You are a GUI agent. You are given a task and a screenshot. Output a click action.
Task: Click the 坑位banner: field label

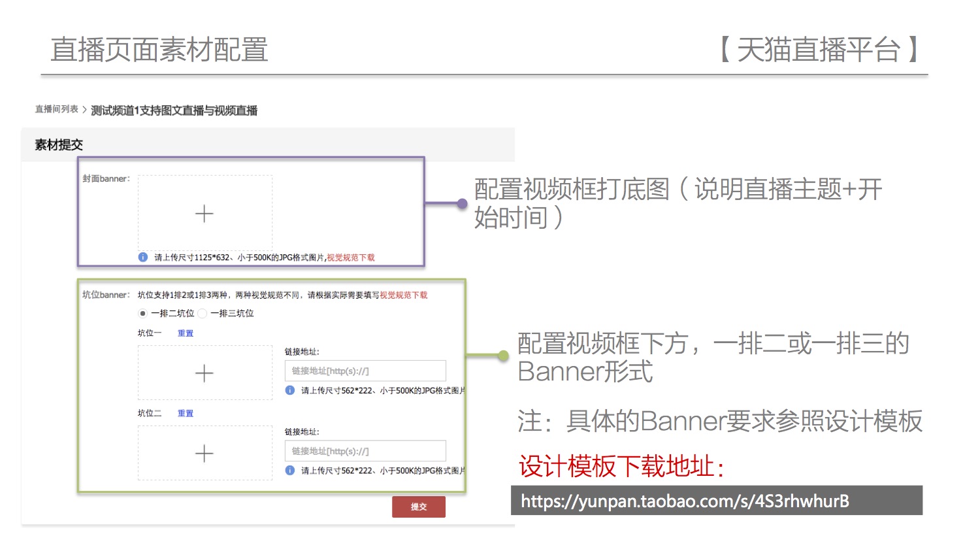106,295
